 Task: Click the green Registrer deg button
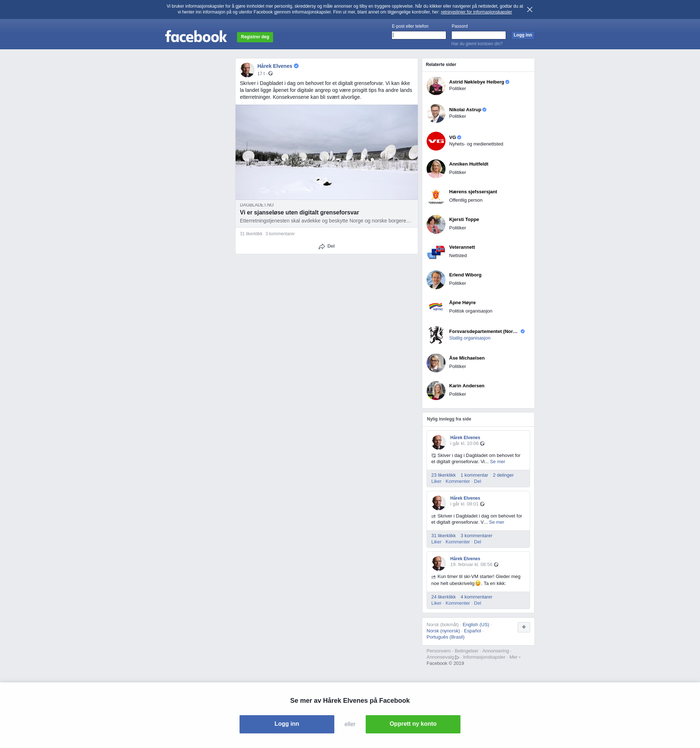click(x=254, y=37)
